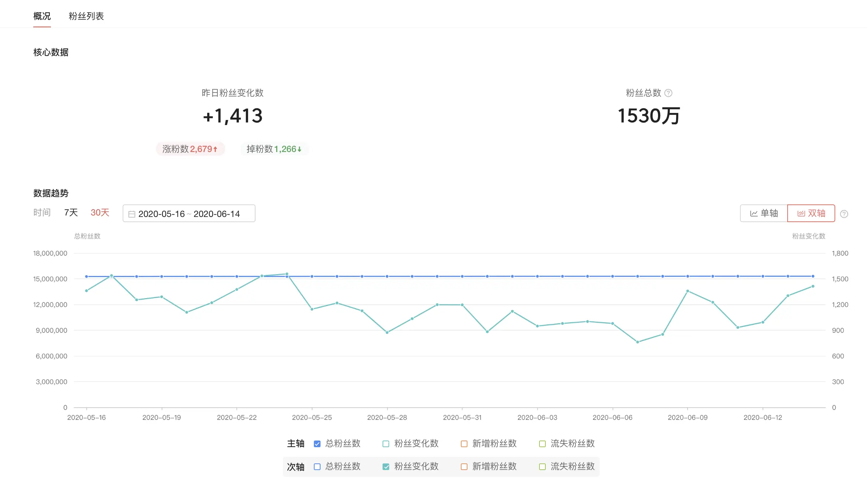Enable 主轴 新增粉丝数 checkbox

tap(464, 444)
